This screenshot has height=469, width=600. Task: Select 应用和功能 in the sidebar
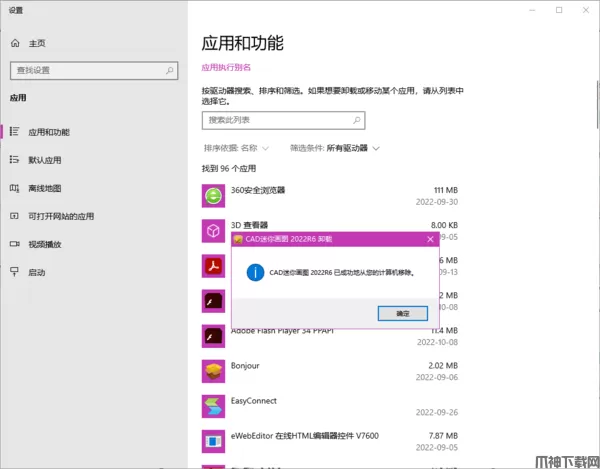coord(49,132)
